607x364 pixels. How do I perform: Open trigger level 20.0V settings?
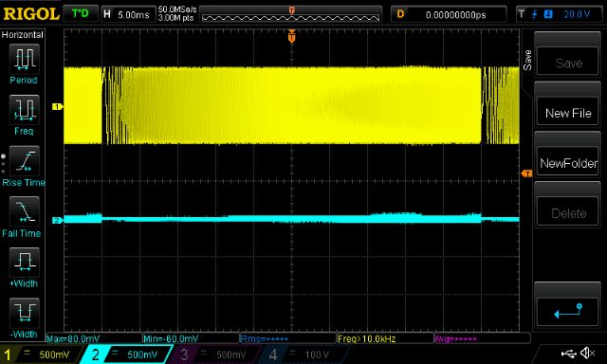[559, 15]
